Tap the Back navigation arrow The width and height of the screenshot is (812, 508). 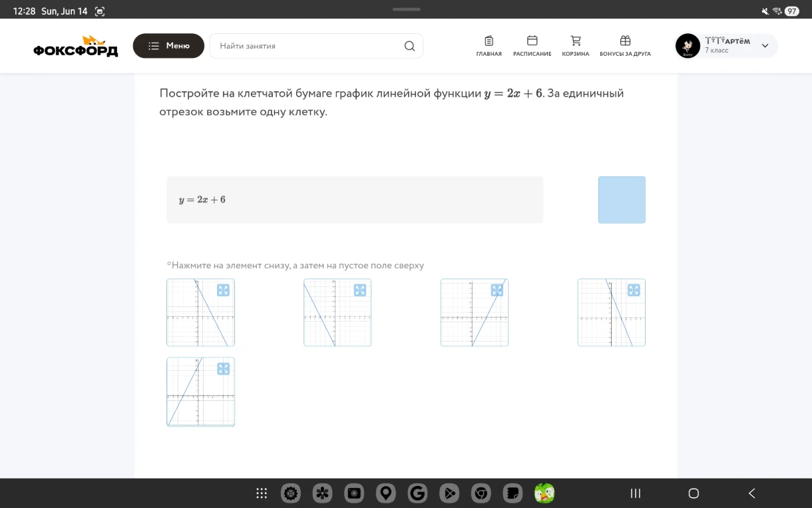tap(752, 493)
